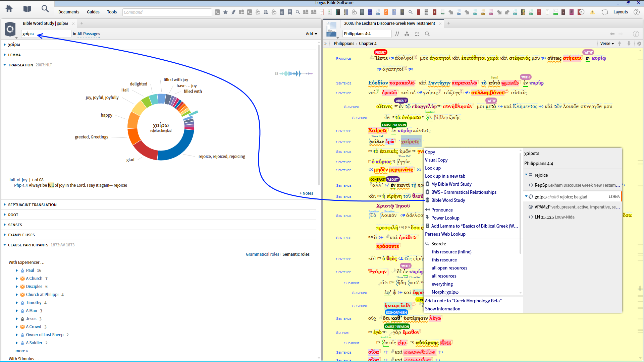Close the Lexham Discourse Greek NT tab
This screenshot has height=362, width=644.
tap(440, 23)
